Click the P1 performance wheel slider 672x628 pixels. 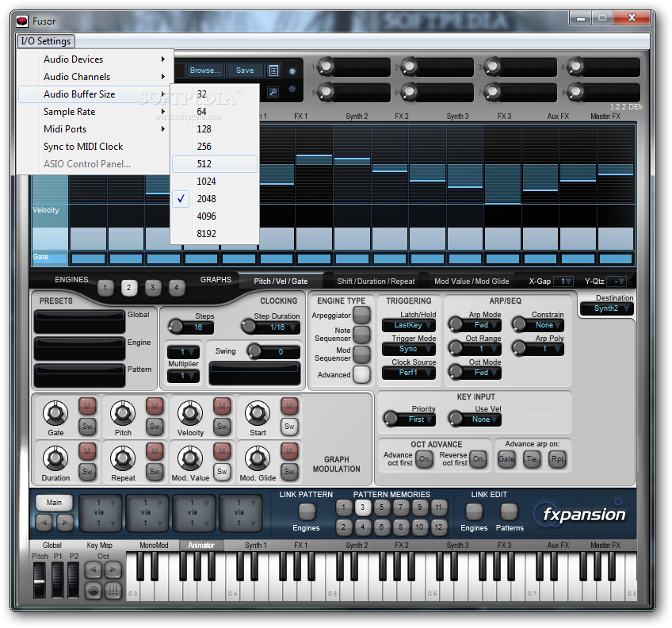click(x=57, y=580)
